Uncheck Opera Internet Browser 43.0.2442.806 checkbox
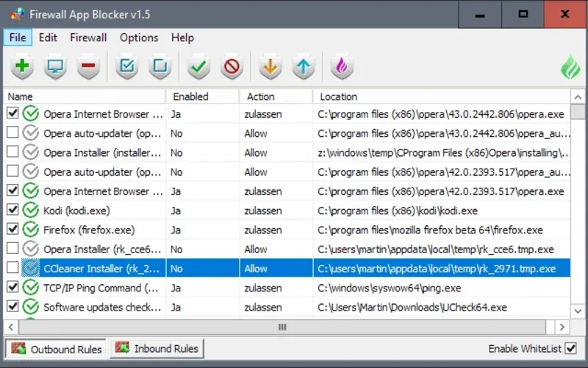 tap(12, 113)
